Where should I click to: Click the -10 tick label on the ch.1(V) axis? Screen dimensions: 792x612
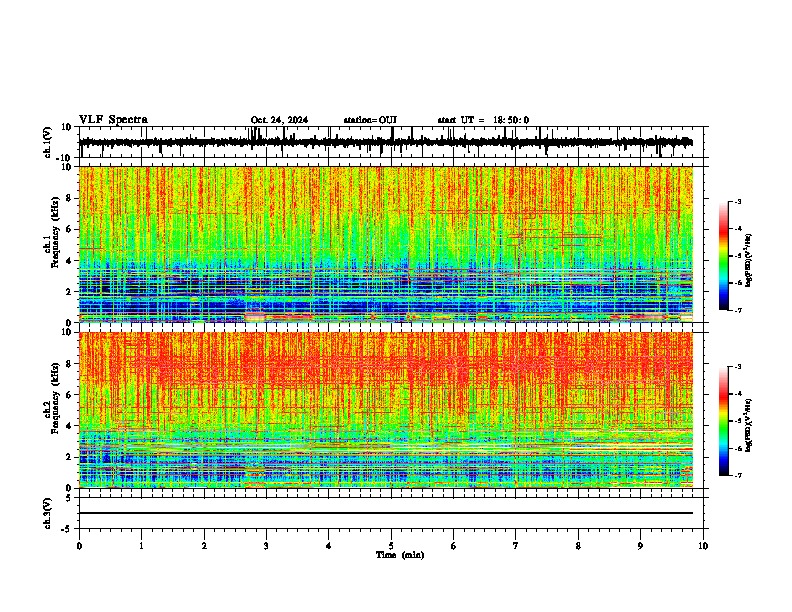[x=65, y=158]
